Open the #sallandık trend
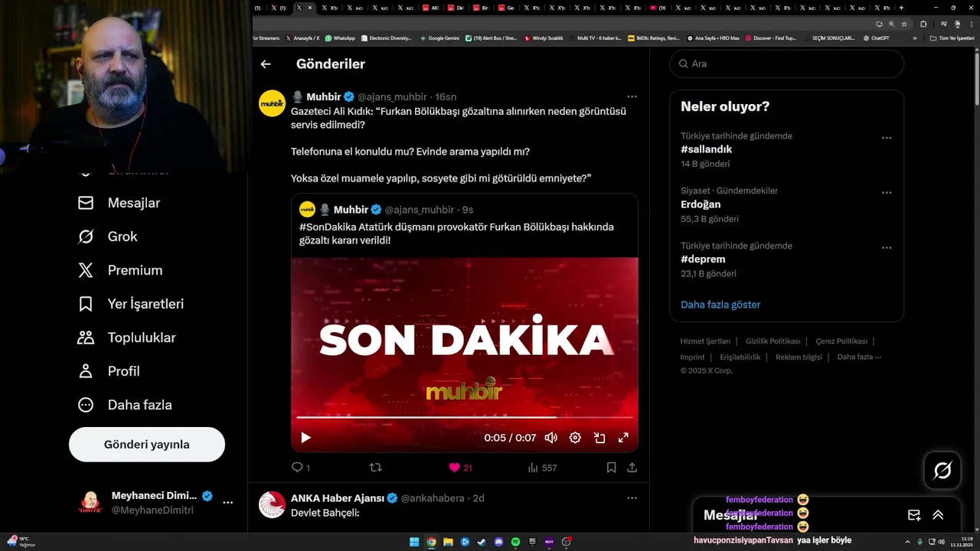This screenshot has width=980, height=551. click(707, 149)
